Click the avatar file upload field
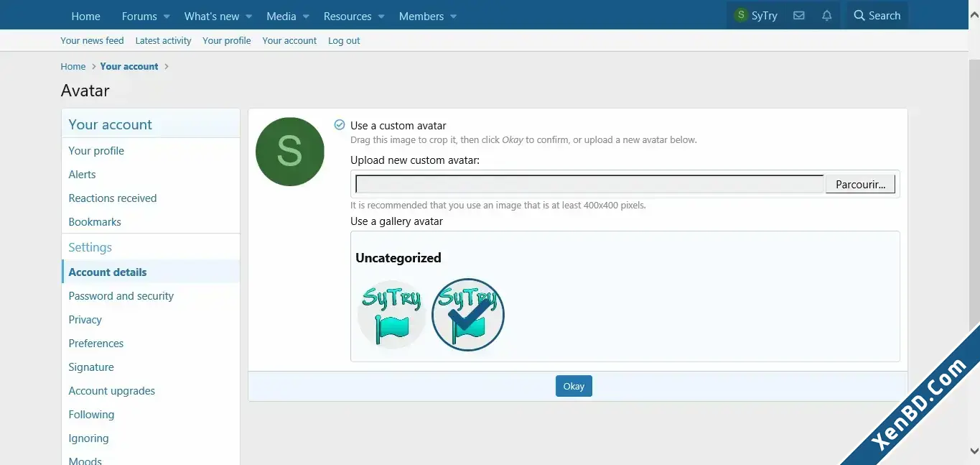This screenshot has height=465, width=980. (590, 185)
